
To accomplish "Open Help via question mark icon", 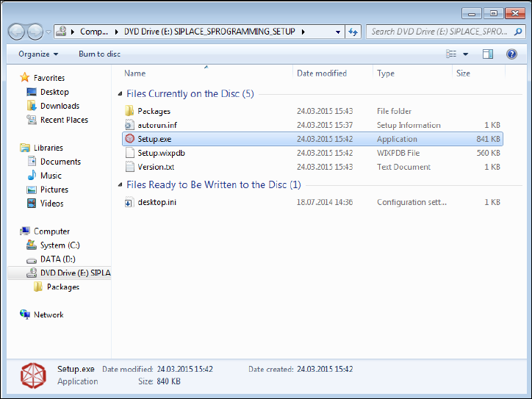I will point(511,54).
